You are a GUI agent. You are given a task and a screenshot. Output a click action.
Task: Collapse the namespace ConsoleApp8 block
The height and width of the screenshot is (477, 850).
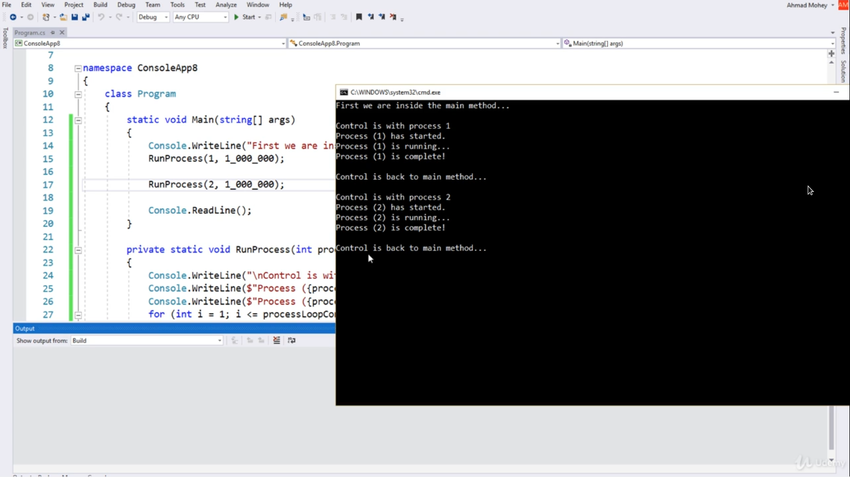coord(78,68)
